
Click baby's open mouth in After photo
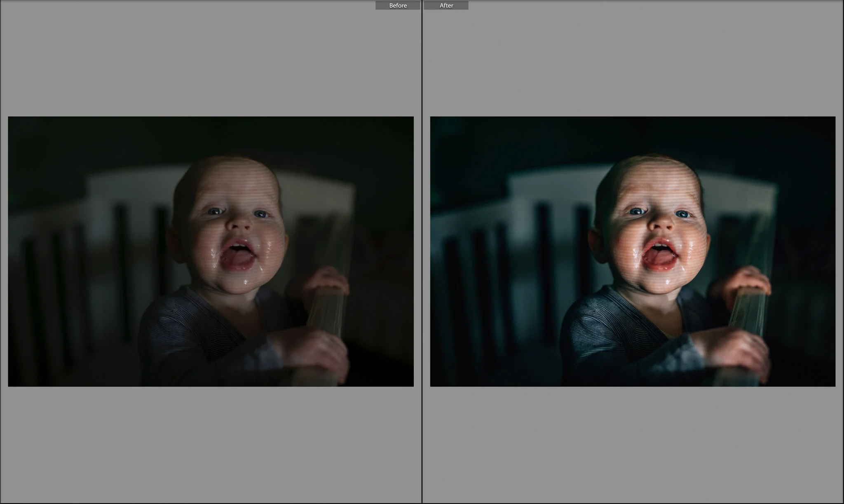pos(661,255)
